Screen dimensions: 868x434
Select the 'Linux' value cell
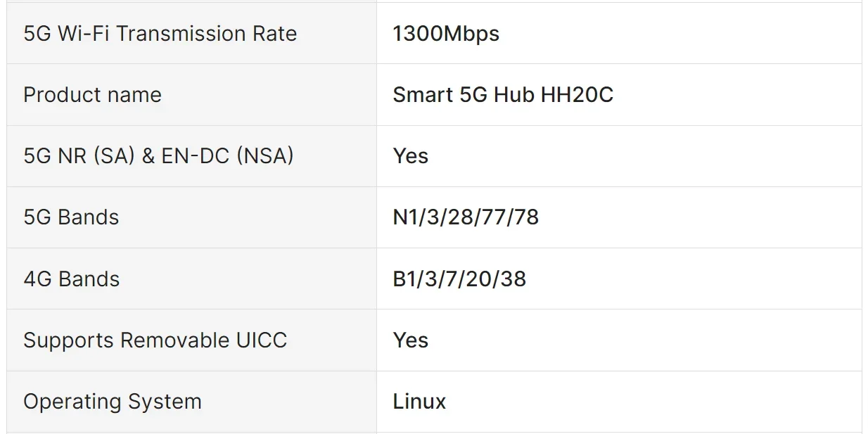pos(419,402)
